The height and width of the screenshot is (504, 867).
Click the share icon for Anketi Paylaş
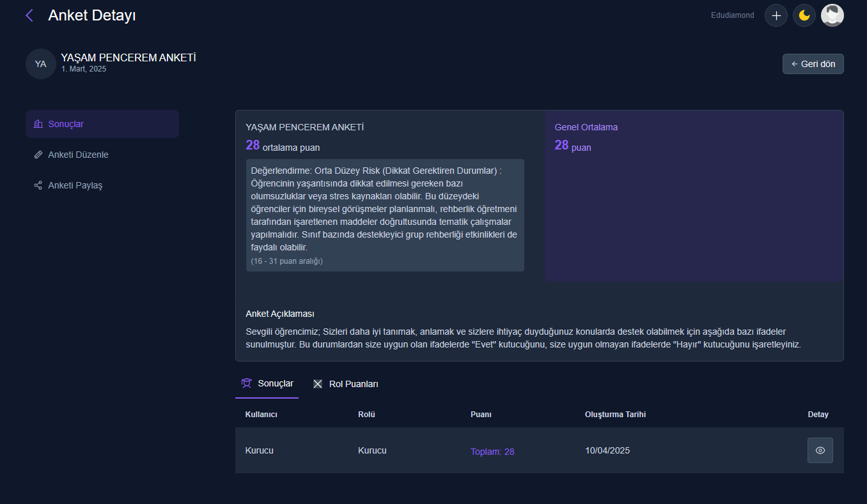38,185
